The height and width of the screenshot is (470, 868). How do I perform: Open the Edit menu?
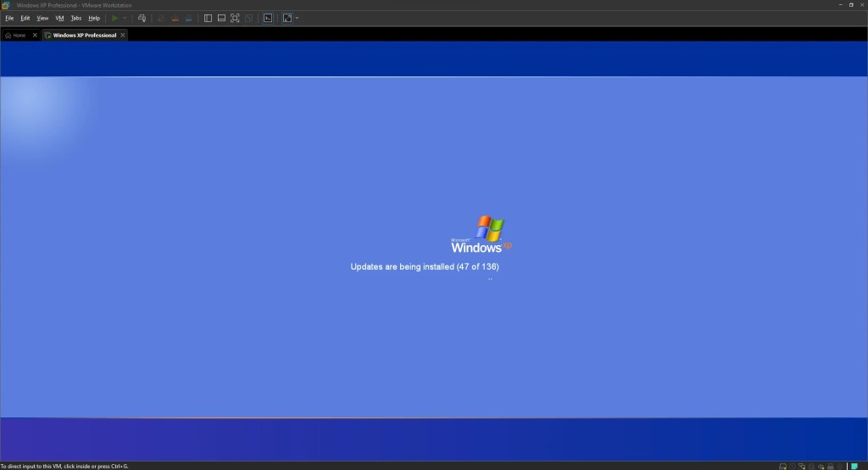click(25, 19)
